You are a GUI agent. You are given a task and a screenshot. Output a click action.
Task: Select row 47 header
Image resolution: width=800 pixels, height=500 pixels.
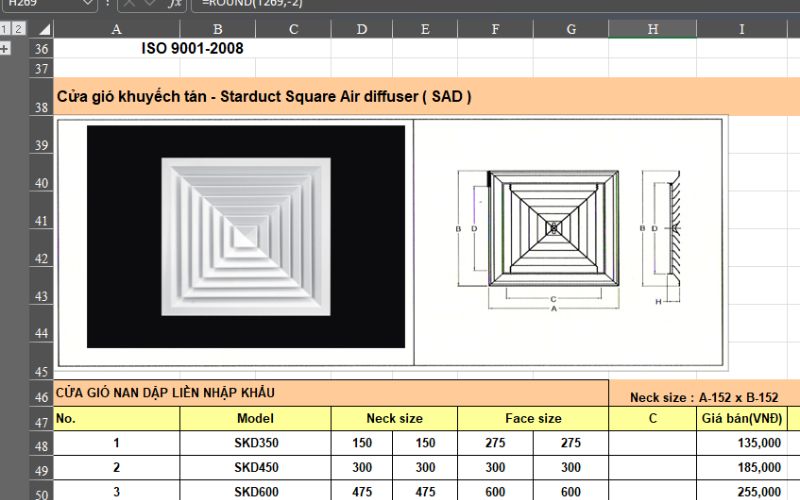41,419
